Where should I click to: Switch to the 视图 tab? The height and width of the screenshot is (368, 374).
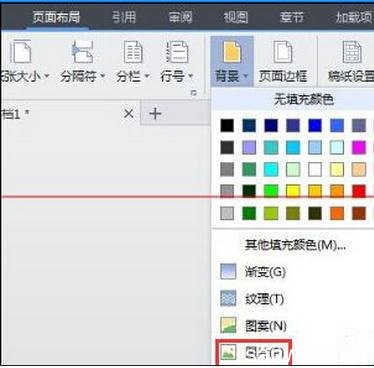click(236, 17)
